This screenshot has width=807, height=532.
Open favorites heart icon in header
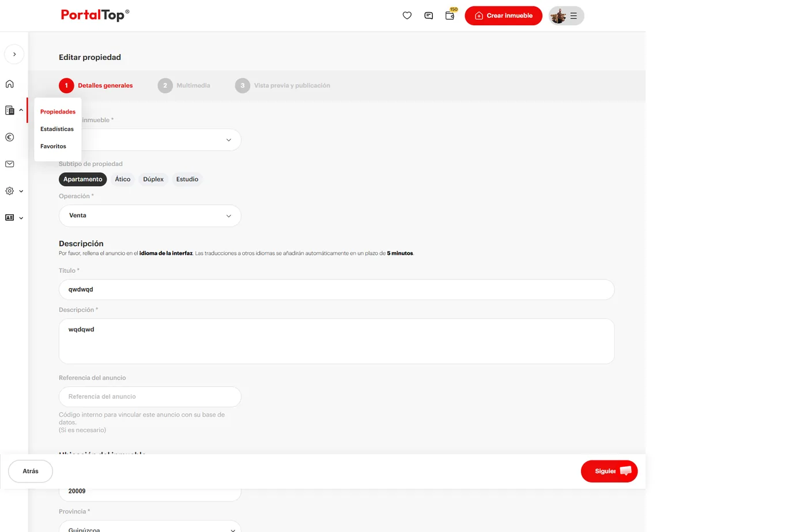pyautogui.click(x=407, y=16)
